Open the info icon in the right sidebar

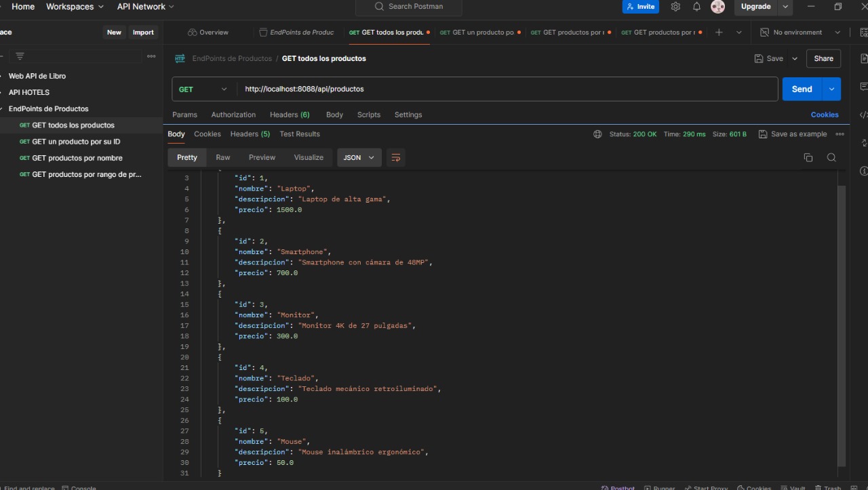[863, 171]
